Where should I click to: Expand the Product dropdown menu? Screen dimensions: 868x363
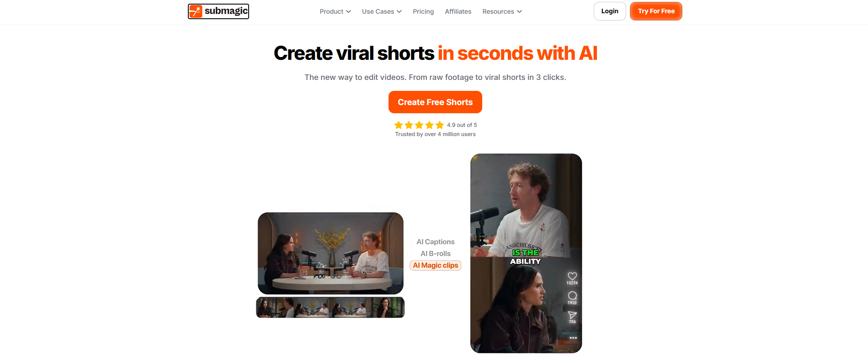pos(335,11)
